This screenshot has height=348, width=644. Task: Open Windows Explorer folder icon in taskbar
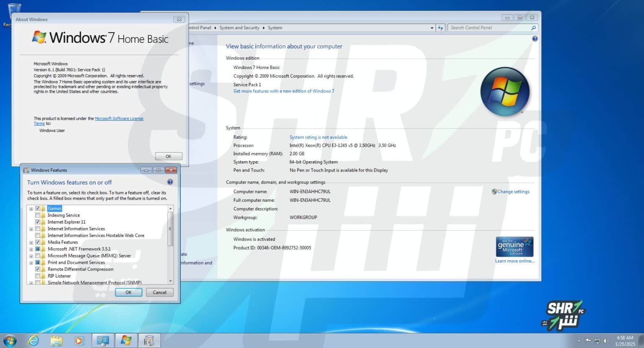56,340
